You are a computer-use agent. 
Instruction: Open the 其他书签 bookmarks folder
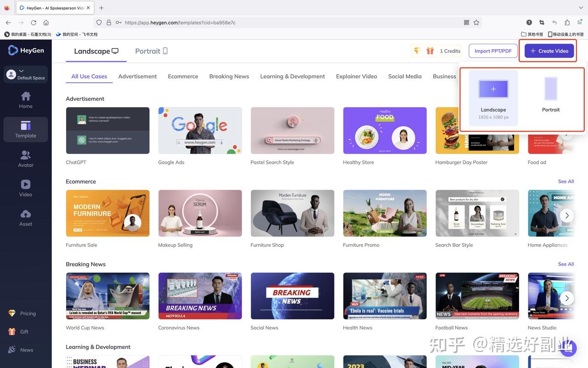click(x=532, y=34)
